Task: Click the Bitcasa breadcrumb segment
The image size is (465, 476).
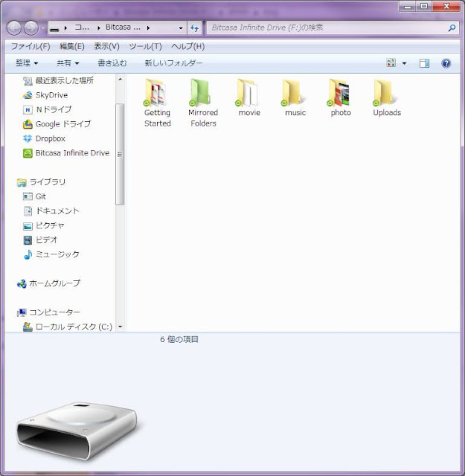Action: point(123,28)
